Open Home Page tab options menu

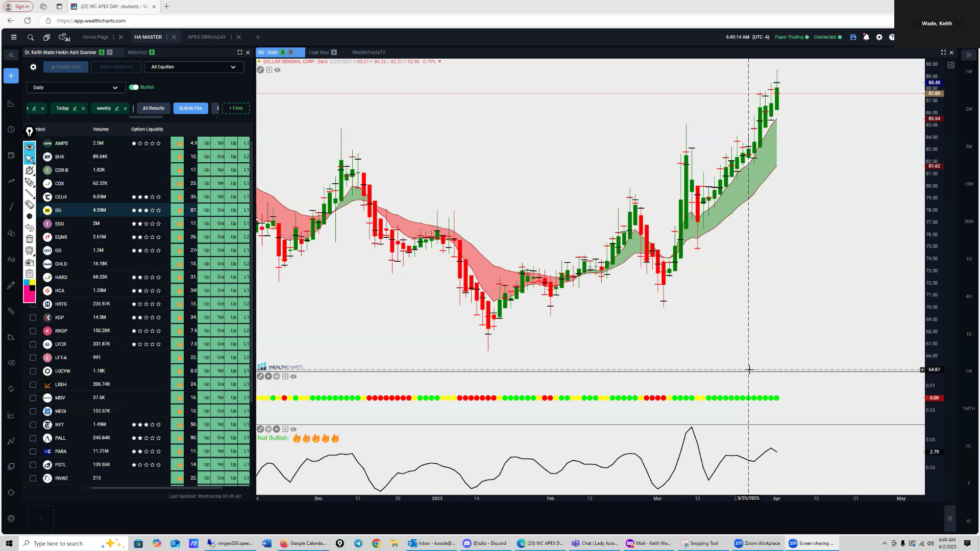coord(113,37)
